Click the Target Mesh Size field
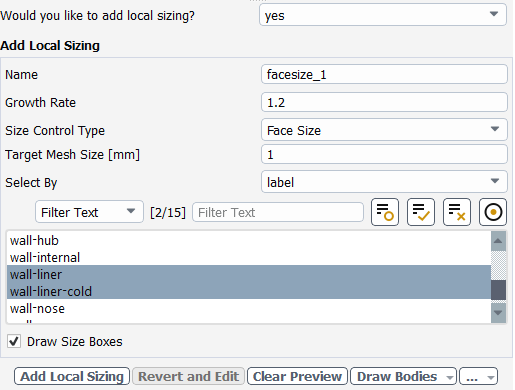The image size is (515, 390). click(x=384, y=154)
